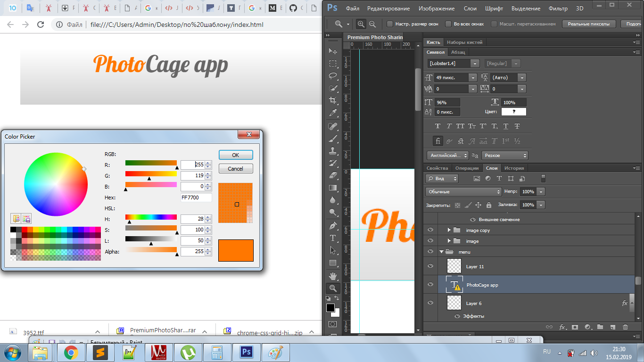Image resolution: width=644 pixels, height=362 pixels.
Task: Hide the 'PhotoCage app' text layer
Action: click(x=430, y=285)
